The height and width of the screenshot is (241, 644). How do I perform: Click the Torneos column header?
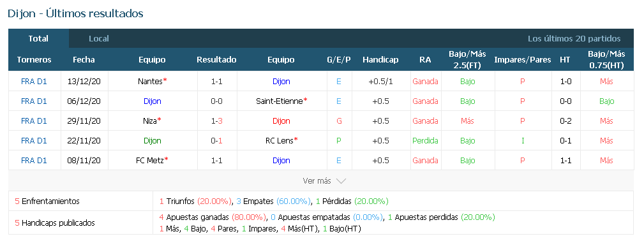coord(34,59)
